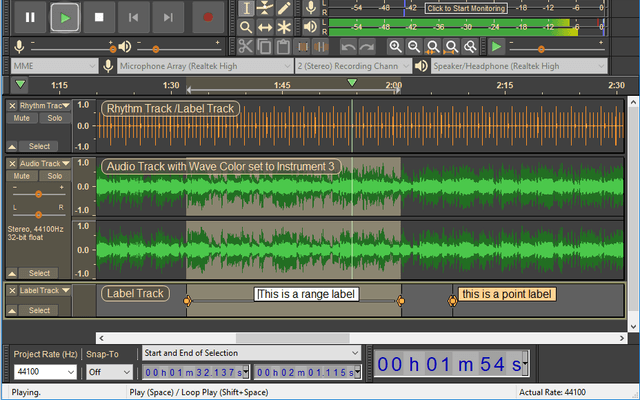Open the Label Track name dropdown menu
This screenshot has height=400, width=640.
point(45,291)
